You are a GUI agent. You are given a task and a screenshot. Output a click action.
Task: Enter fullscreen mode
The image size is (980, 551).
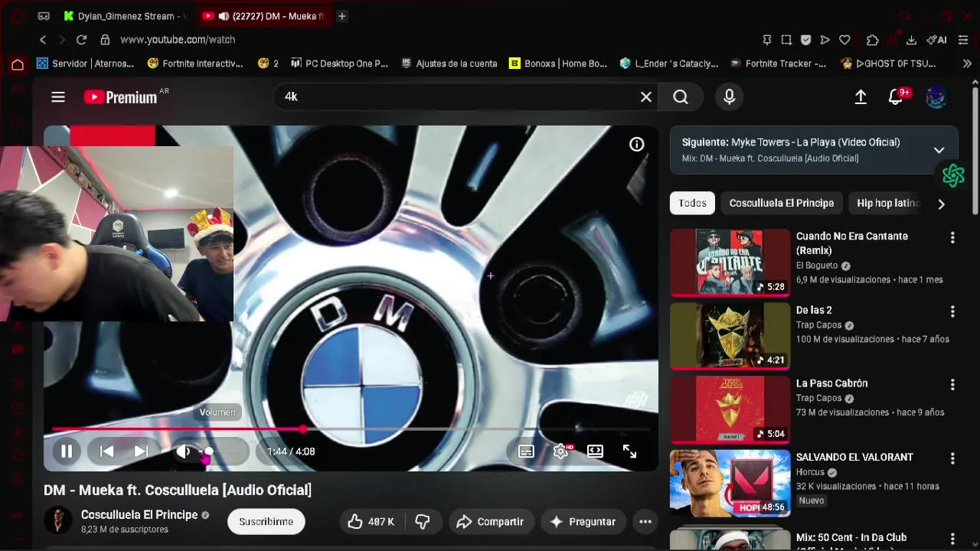point(629,452)
